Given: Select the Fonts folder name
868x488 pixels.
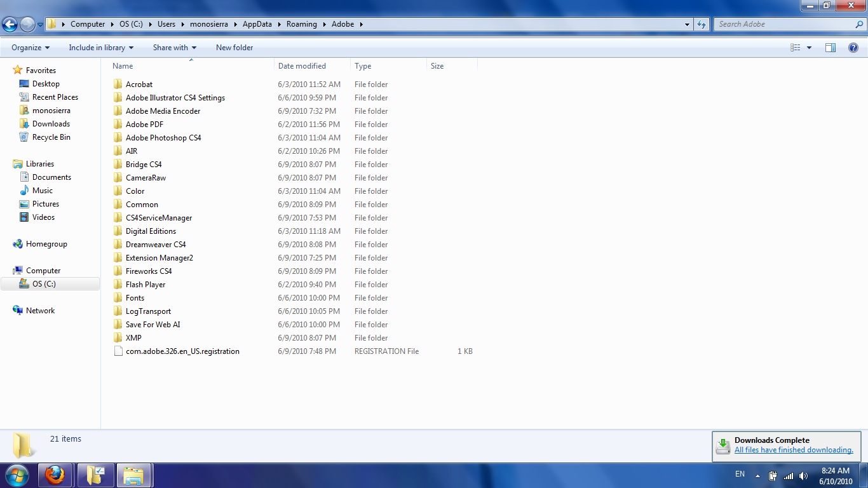Looking at the screenshot, I should [135, 298].
